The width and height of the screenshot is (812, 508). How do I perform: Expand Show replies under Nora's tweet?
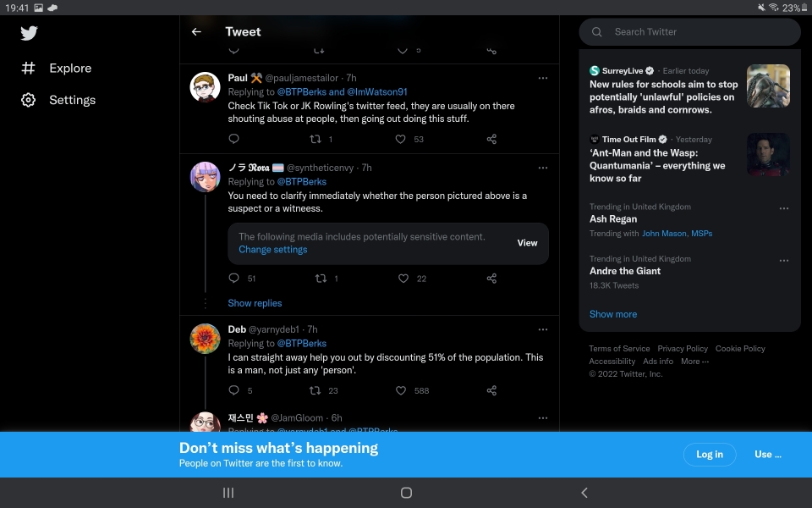(255, 303)
